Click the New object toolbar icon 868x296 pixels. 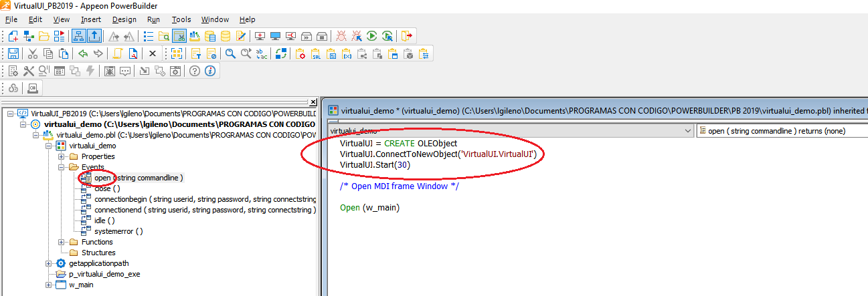[x=13, y=36]
